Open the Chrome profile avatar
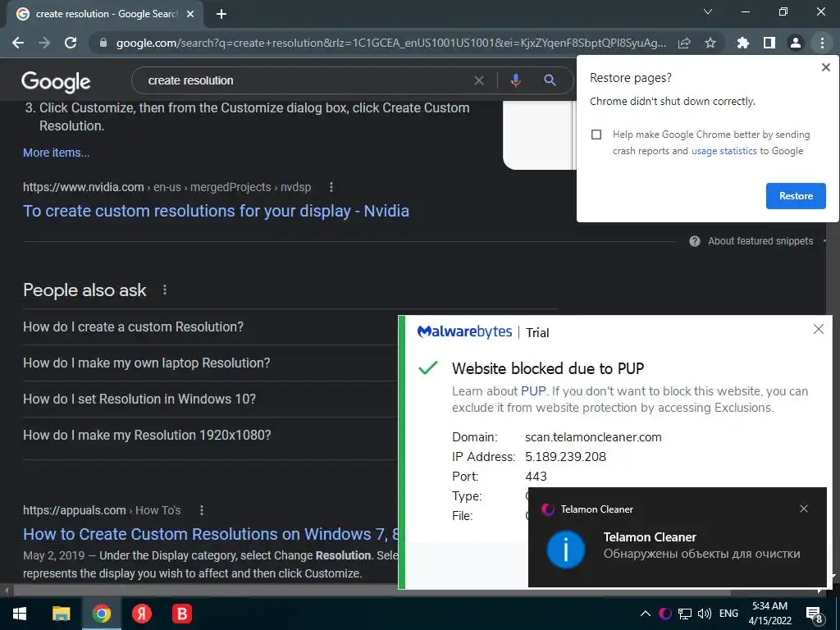The width and height of the screenshot is (840, 630). point(796,43)
